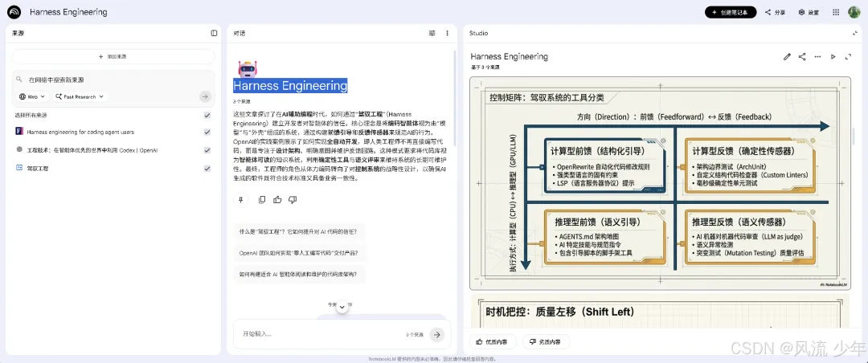Click 添加来源 add source button
Image resolution: width=868 pixels, height=363 pixels.
pos(113,56)
